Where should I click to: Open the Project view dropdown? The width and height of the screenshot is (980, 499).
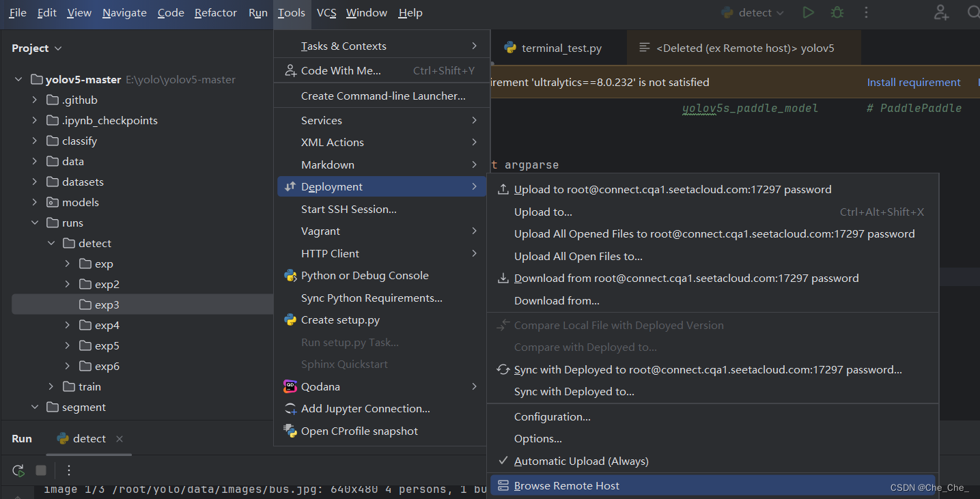[x=37, y=48]
